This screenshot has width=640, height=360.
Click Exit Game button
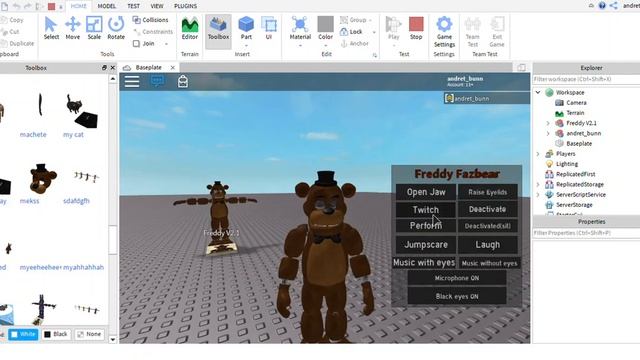point(497,32)
